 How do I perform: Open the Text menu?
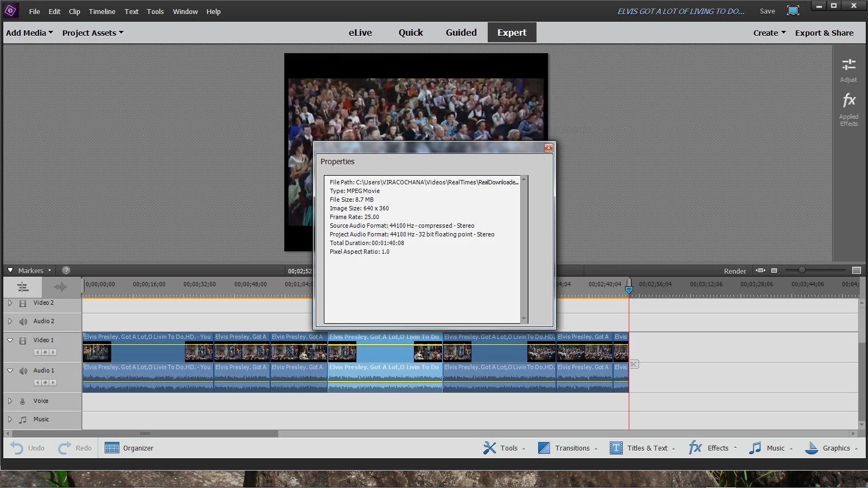click(x=131, y=11)
